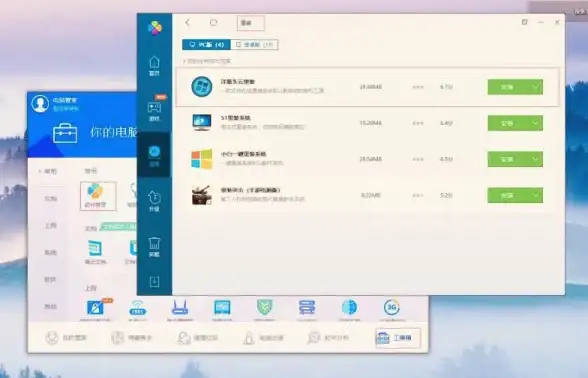The image size is (588, 378).
Task: Open the Home section in blue sidebar
Action: click(154, 66)
